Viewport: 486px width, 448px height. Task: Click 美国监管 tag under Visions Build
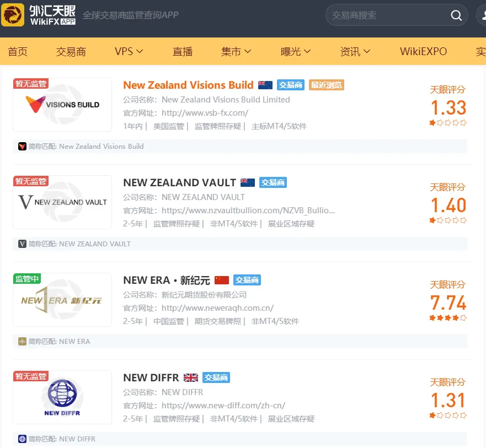169,126
